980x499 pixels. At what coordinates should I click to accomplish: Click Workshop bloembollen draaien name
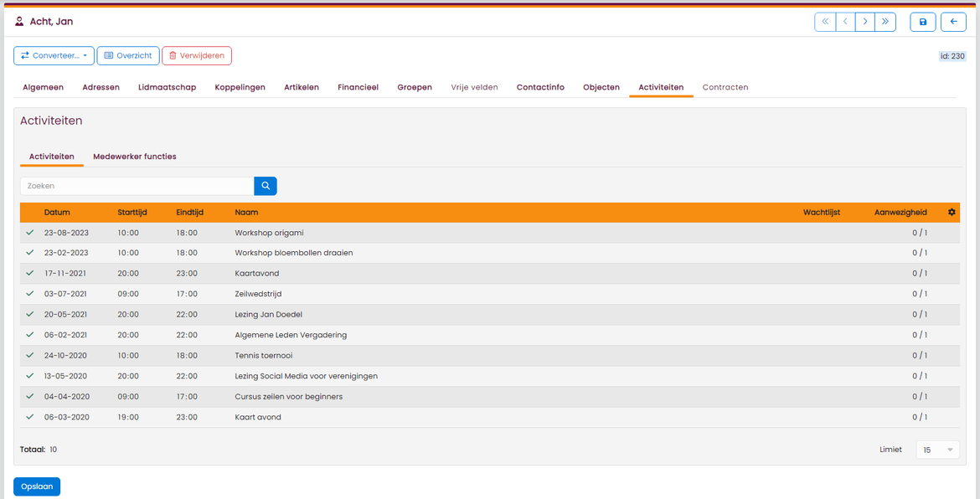(294, 252)
